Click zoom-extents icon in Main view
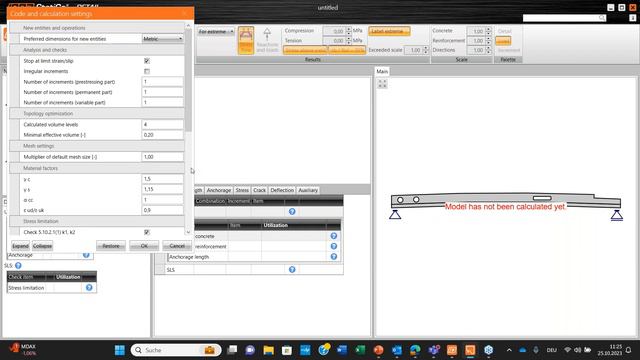Image resolution: width=640 pixels, height=360 pixels. (382, 84)
